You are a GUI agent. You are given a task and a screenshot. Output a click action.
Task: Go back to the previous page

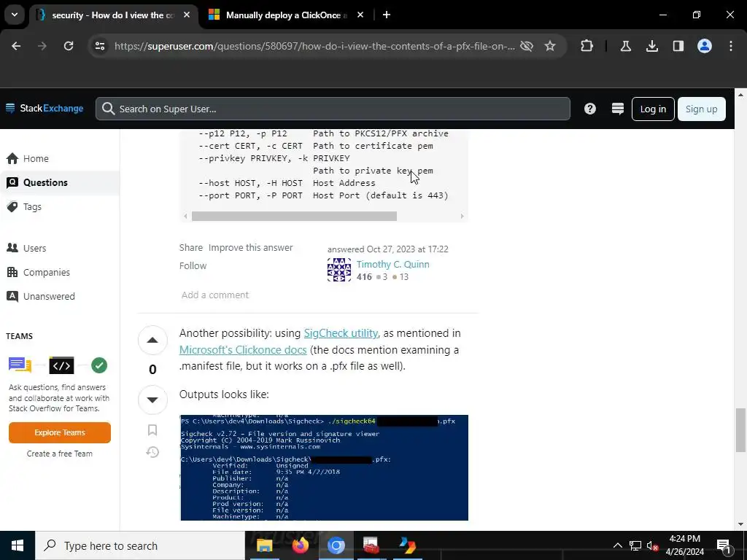pos(16,46)
